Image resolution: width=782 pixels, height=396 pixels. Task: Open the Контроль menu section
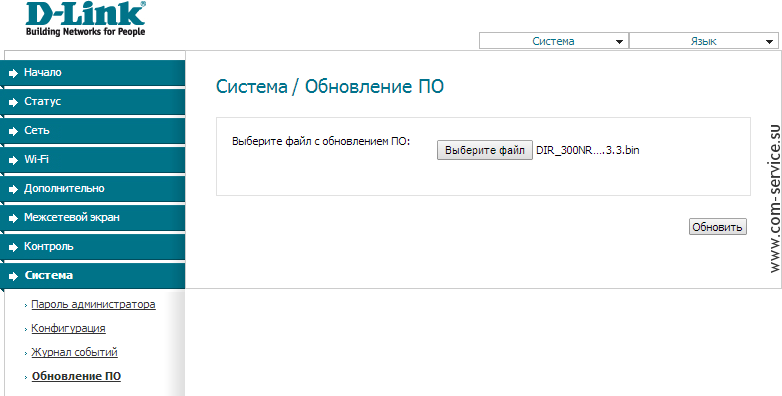tap(93, 246)
